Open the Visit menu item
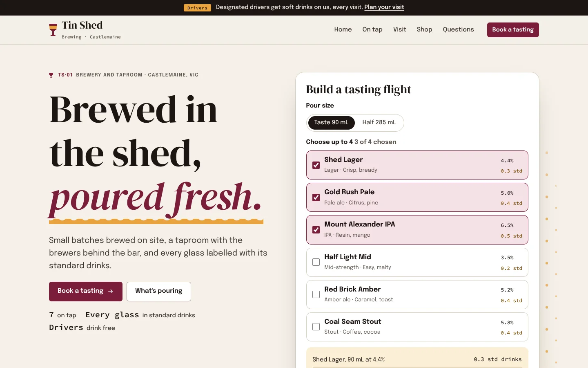588x368 pixels. (x=400, y=29)
